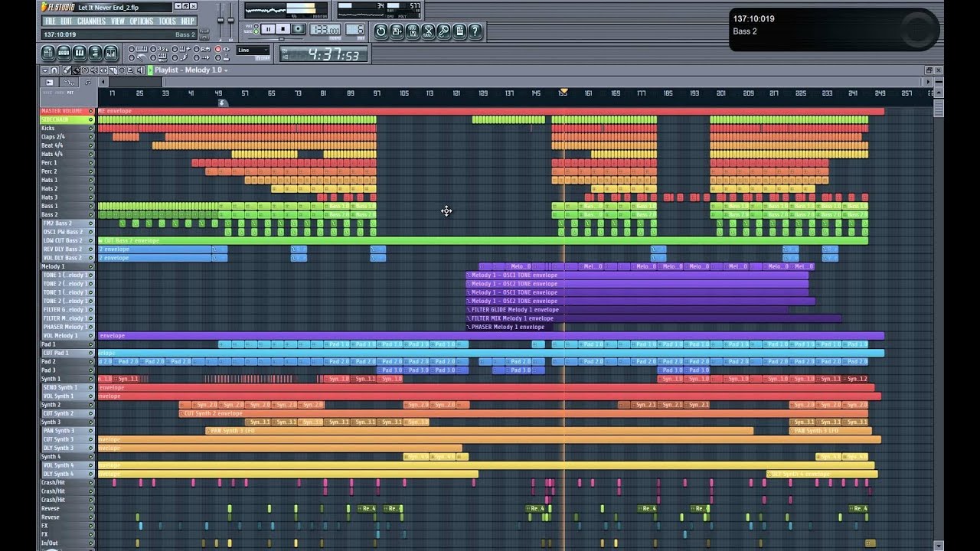Select the slip tool in playlist toolbar
This screenshot has height=551, width=980.
[x=103, y=70]
